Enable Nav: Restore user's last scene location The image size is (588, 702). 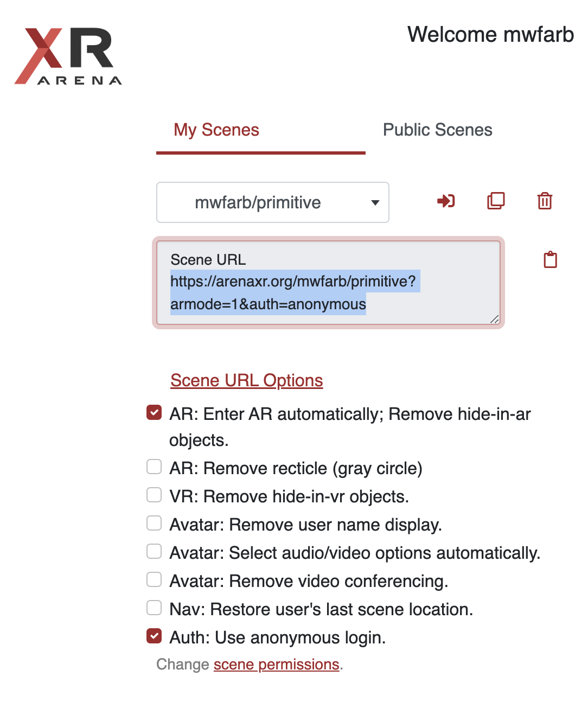[154, 608]
